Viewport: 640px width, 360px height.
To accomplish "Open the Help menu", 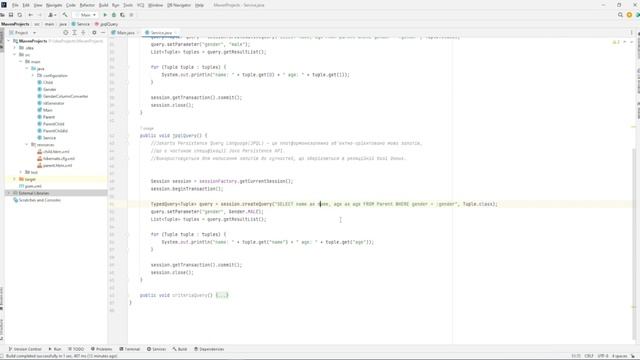I will [199, 5].
